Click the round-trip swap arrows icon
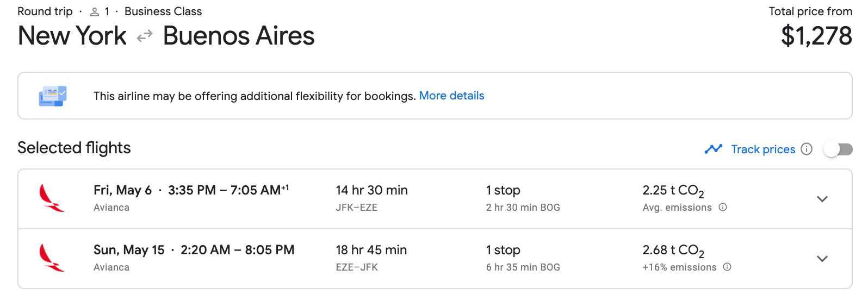 145,36
